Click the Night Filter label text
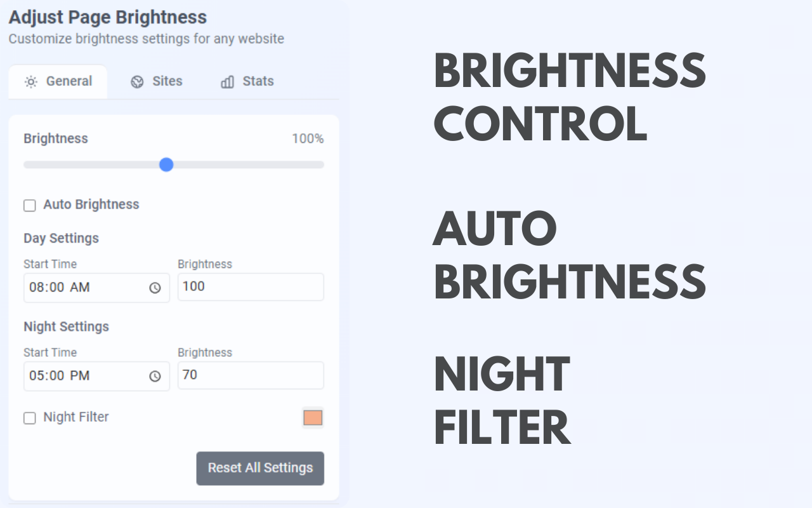The width and height of the screenshot is (812, 508). pyautogui.click(x=76, y=417)
